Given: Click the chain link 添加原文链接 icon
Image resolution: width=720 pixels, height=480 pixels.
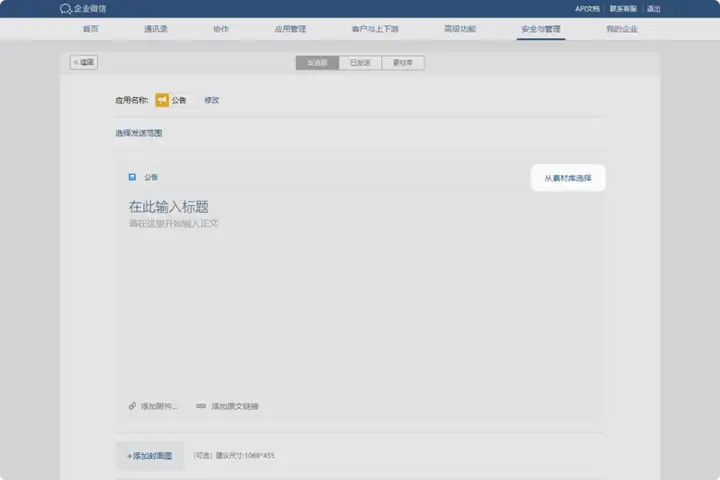Looking at the screenshot, I should tap(201, 406).
